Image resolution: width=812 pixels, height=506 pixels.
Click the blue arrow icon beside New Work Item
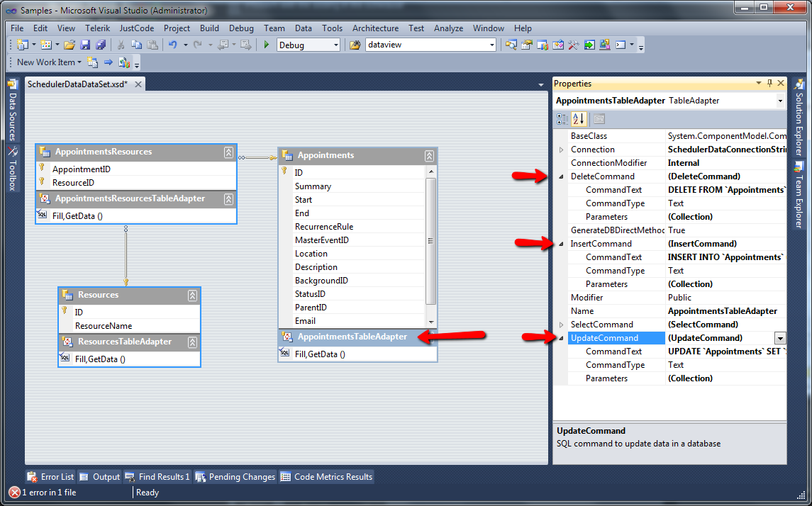[x=109, y=62]
